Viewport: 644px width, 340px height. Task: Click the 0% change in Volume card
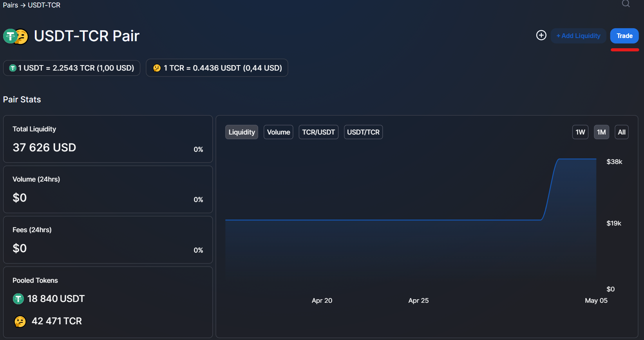point(198,200)
